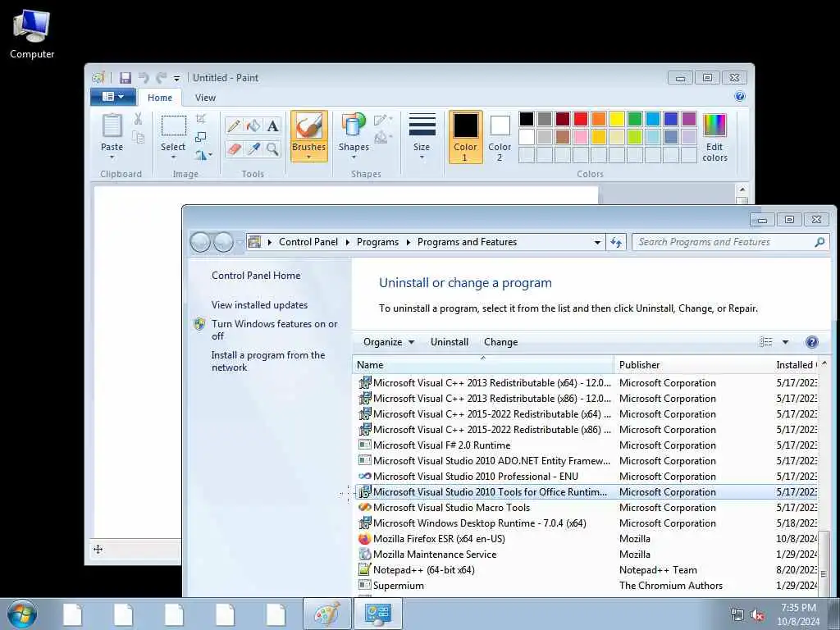Select the Color picker eyedropper tool
Image resolution: width=840 pixels, height=630 pixels.
(x=253, y=148)
